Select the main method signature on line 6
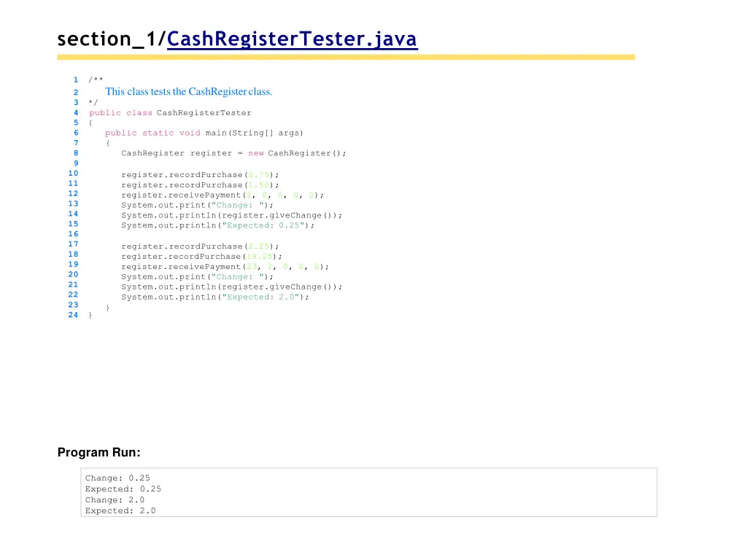 click(204, 133)
